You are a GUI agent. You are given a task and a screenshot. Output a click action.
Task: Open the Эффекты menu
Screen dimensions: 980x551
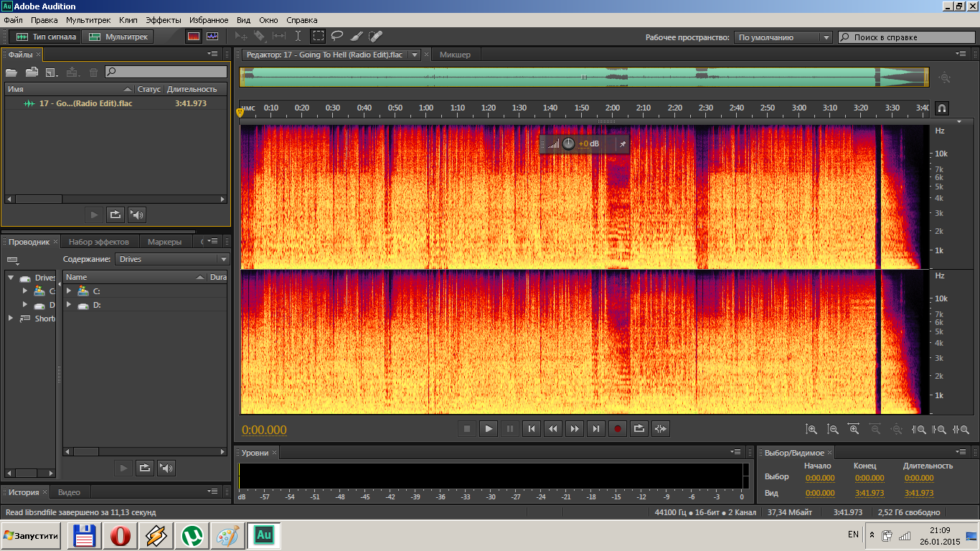[164, 20]
